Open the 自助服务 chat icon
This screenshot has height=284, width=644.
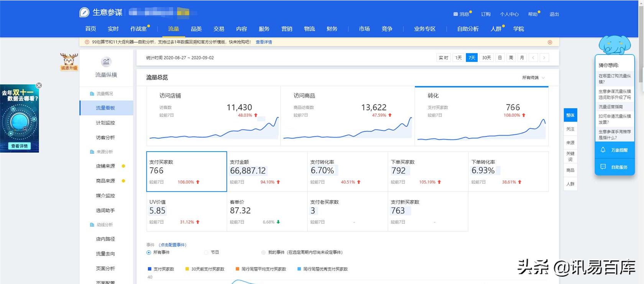click(603, 167)
